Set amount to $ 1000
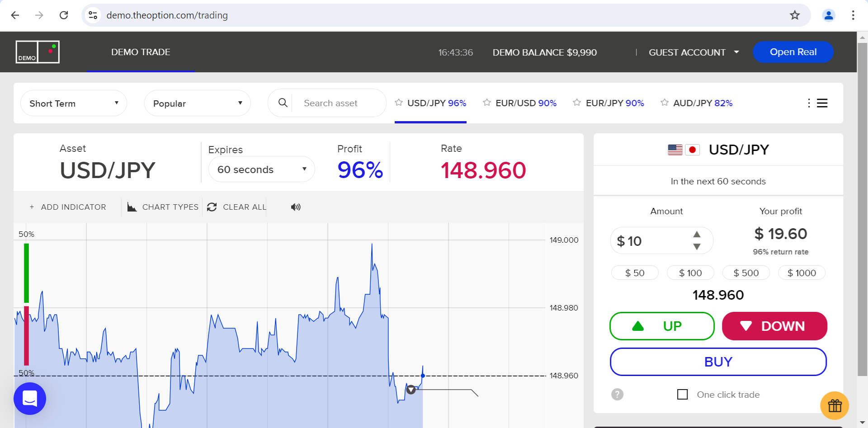 click(x=802, y=273)
